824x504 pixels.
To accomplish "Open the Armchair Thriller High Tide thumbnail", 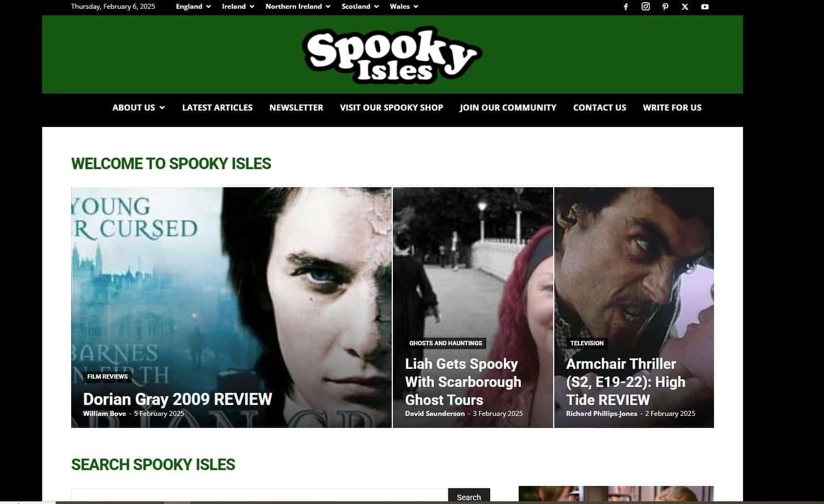I will (x=634, y=307).
